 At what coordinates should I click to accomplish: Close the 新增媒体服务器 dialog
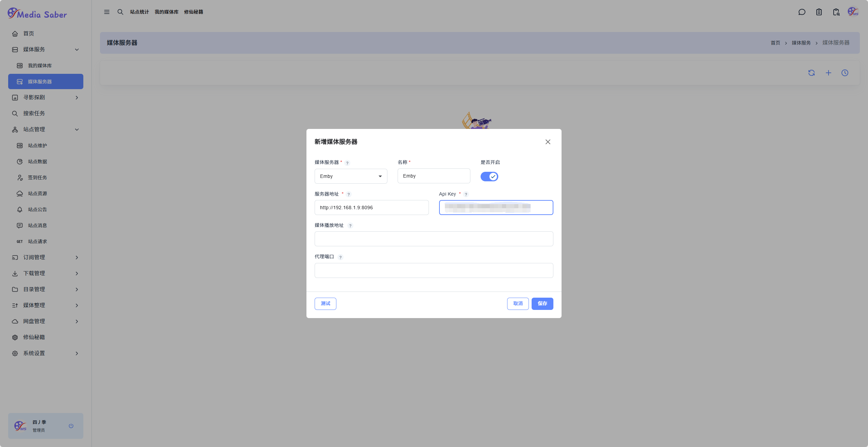coord(548,142)
